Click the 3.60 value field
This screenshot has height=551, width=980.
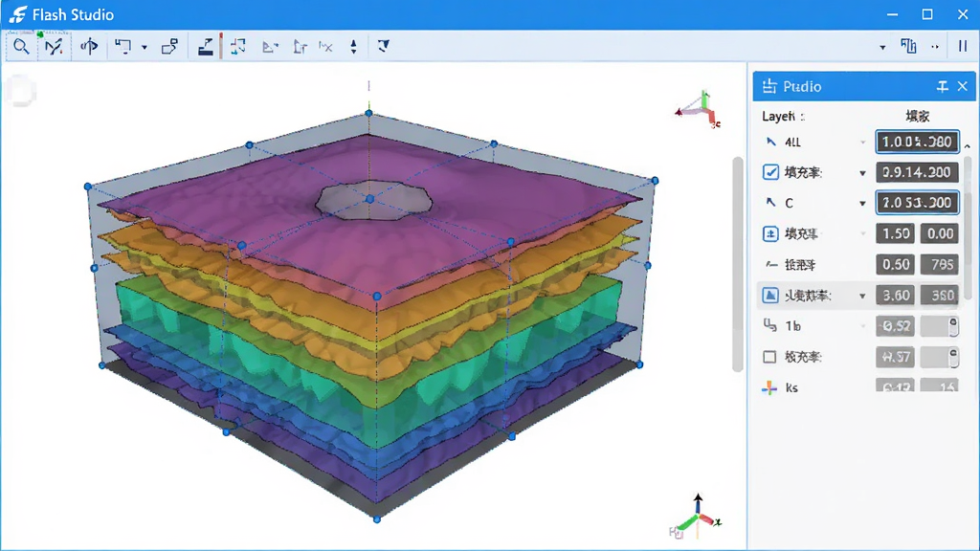[x=896, y=295]
